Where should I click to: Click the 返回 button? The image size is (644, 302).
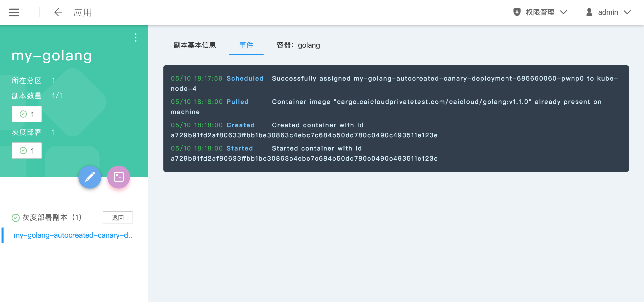118,217
